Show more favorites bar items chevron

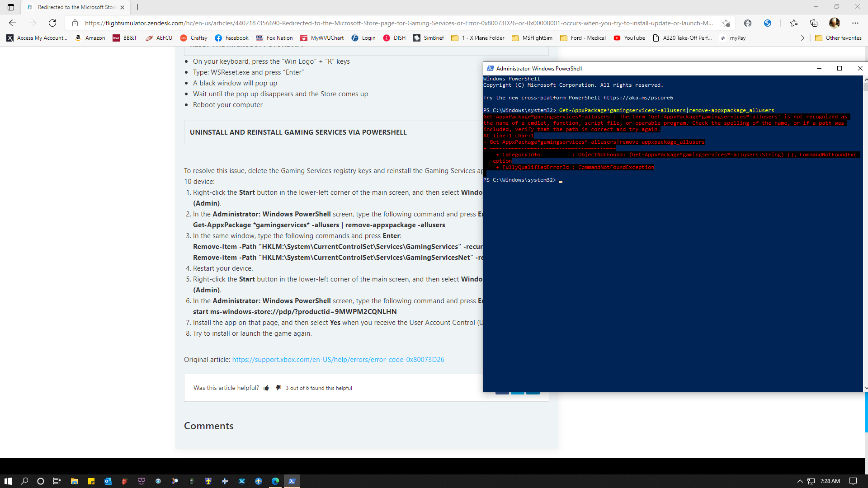(x=802, y=38)
